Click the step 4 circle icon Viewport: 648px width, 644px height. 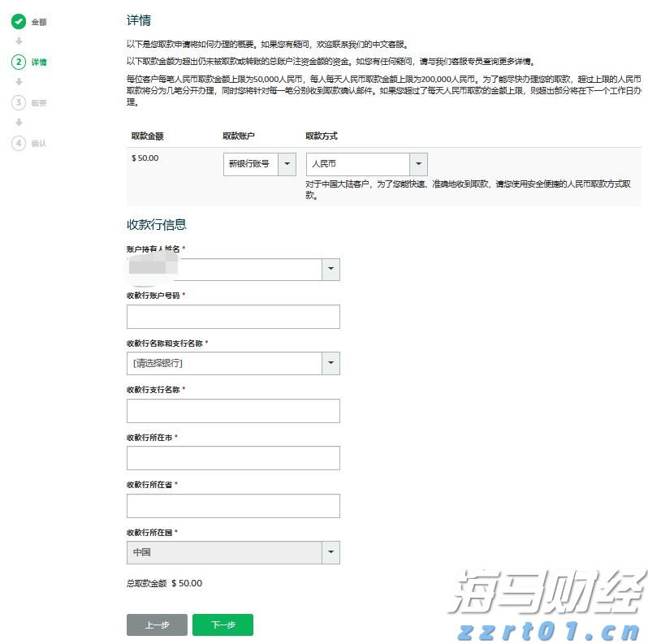pos(19,143)
